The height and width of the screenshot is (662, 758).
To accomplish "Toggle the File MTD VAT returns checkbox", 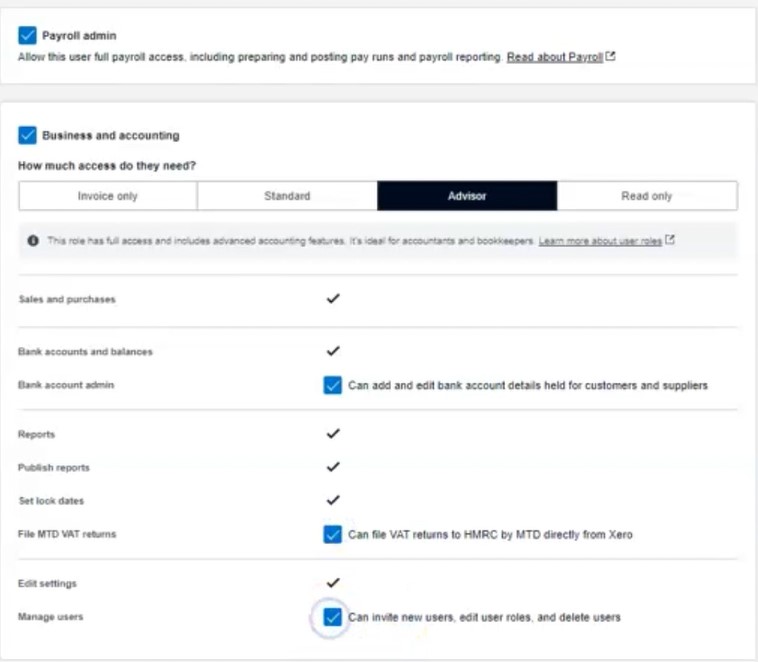I will click(x=333, y=534).
